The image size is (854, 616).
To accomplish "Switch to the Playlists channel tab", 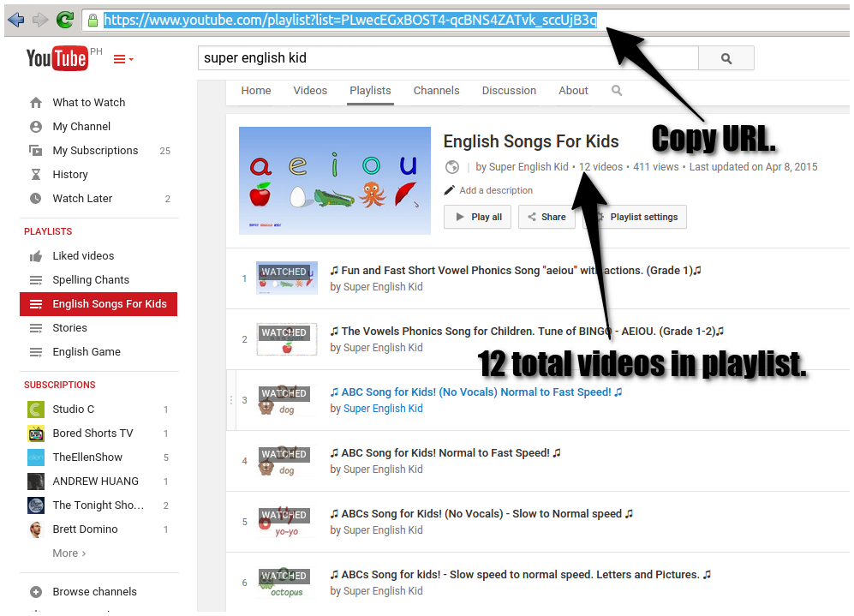I will click(370, 91).
